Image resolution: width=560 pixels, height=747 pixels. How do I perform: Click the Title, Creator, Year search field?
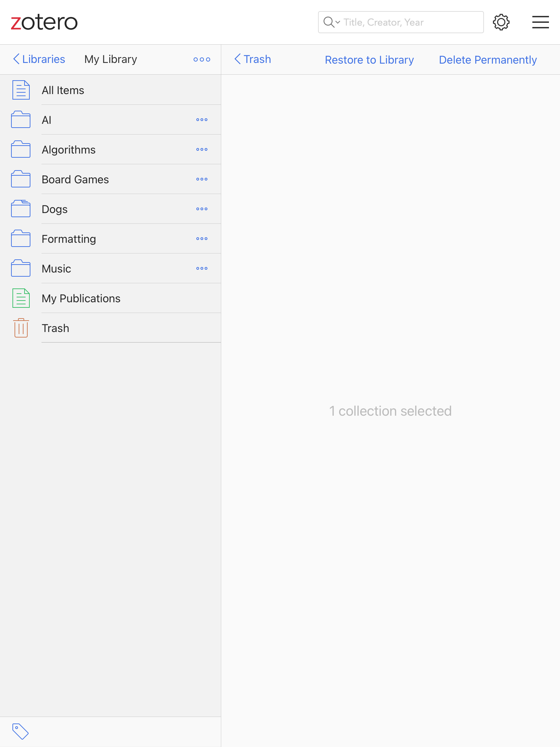point(411,22)
